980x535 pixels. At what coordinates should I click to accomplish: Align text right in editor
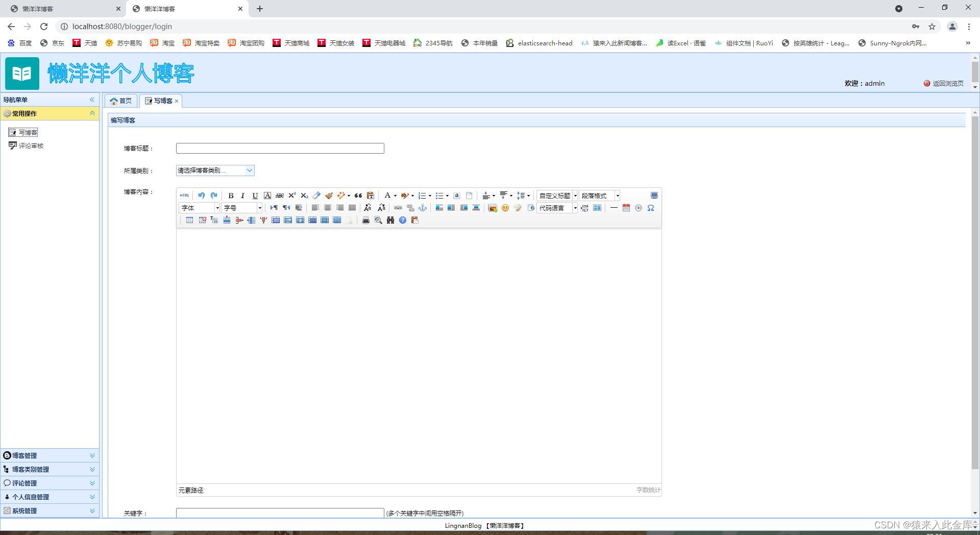tap(340, 208)
